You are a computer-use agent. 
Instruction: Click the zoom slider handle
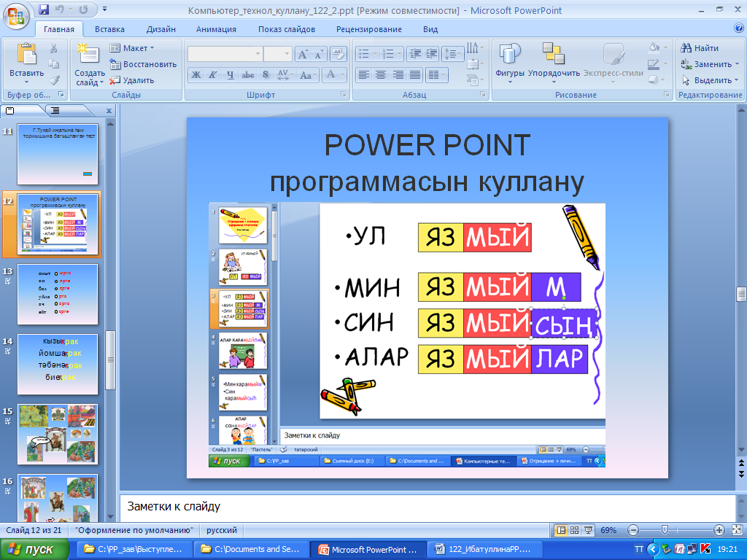tap(665, 530)
